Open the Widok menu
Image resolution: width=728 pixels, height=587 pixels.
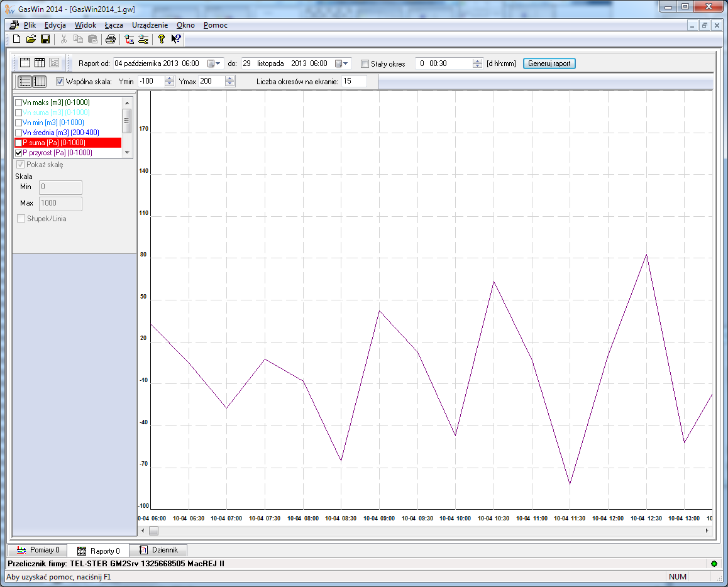coord(85,25)
